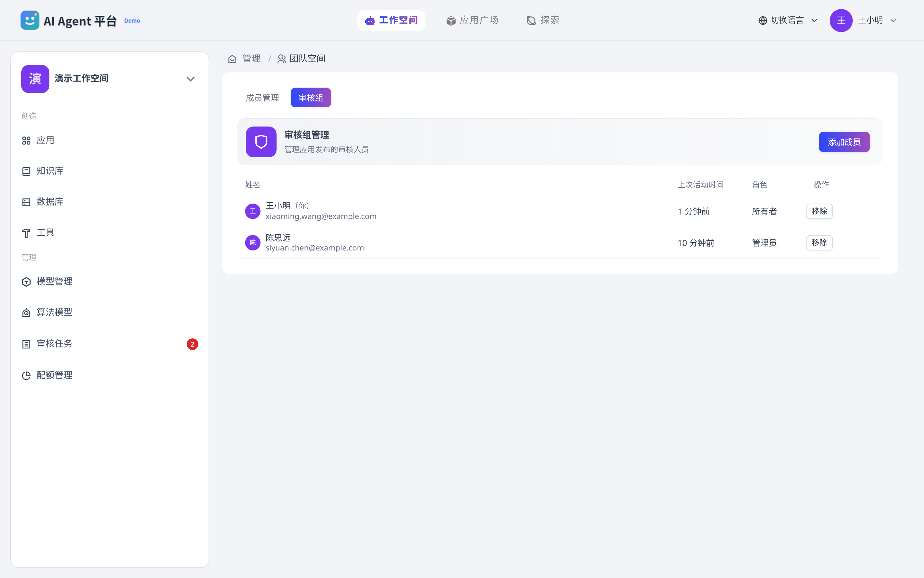Click the purple shield icon of 审核组管理

(x=261, y=142)
